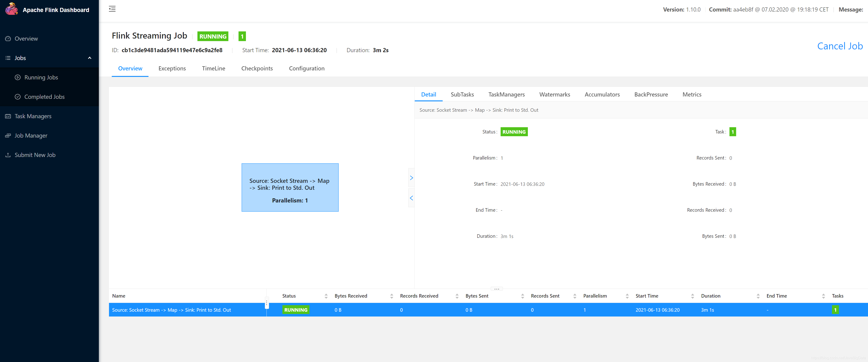This screenshot has width=868, height=362.
Task: Select the Watermarks tab
Action: pyautogui.click(x=554, y=95)
